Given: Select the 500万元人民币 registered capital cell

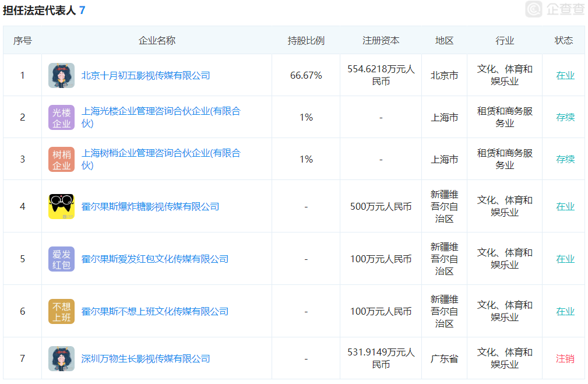Looking at the screenshot, I should coord(381,207).
